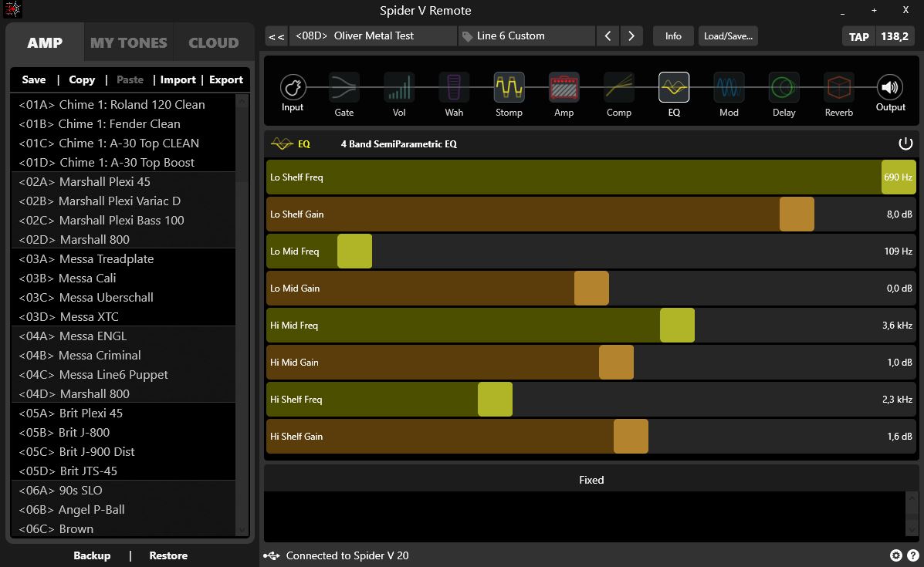Select preset <01B> Chime 1: Fender Clean
The height and width of the screenshot is (567, 924).
[x=124, y=124]
